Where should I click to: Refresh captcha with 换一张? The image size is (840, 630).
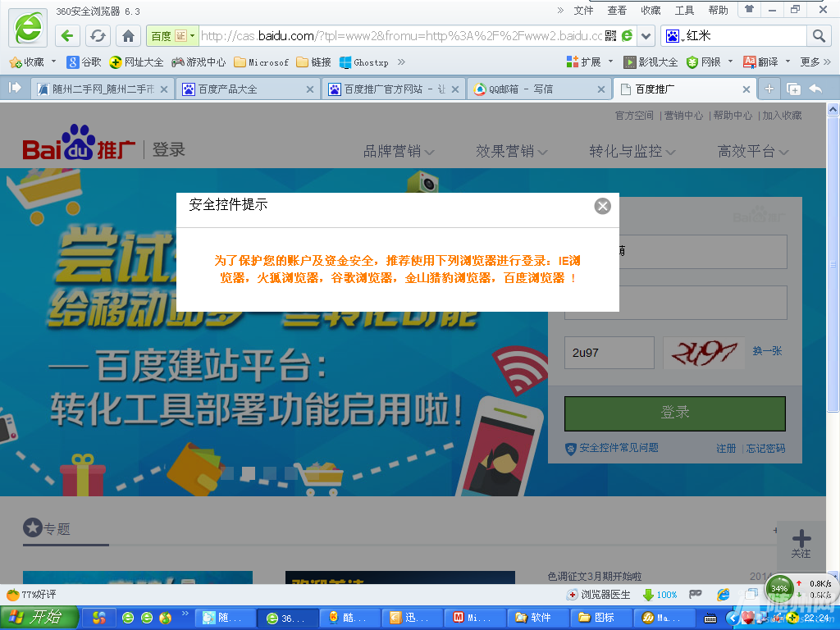(x=767, y=351)
